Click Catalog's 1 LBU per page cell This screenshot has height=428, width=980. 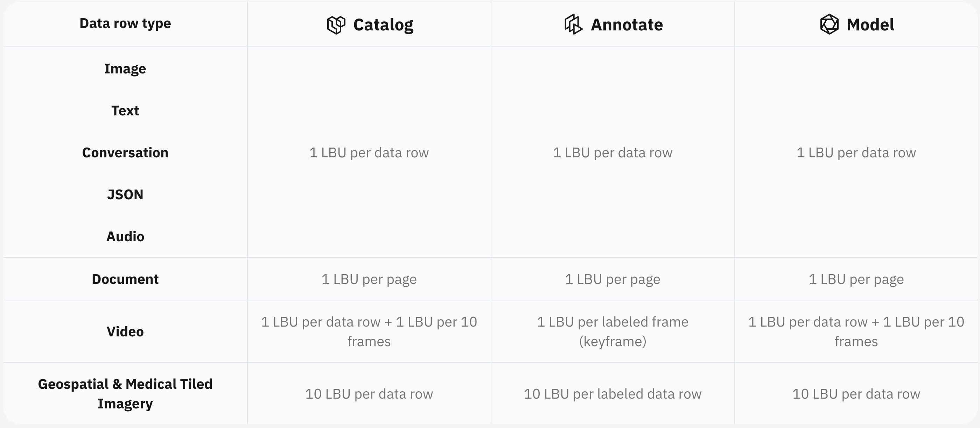pos(369,279)
